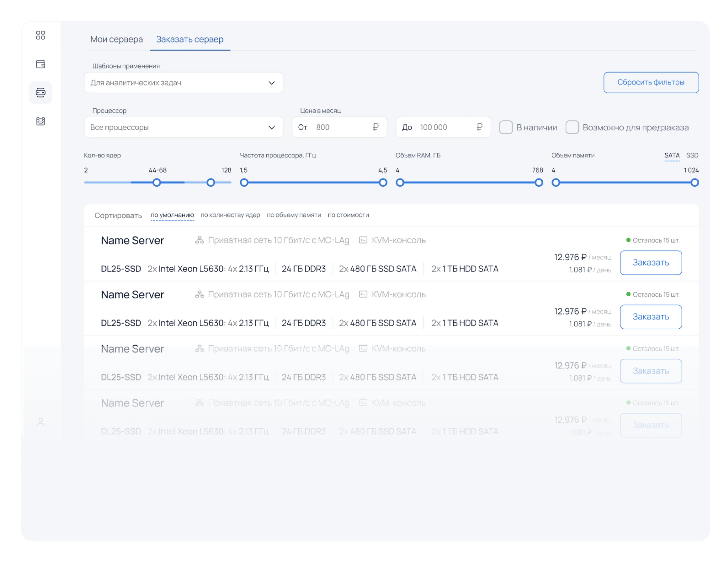Expand the "Шаблоны применения" dropdown

183,83
